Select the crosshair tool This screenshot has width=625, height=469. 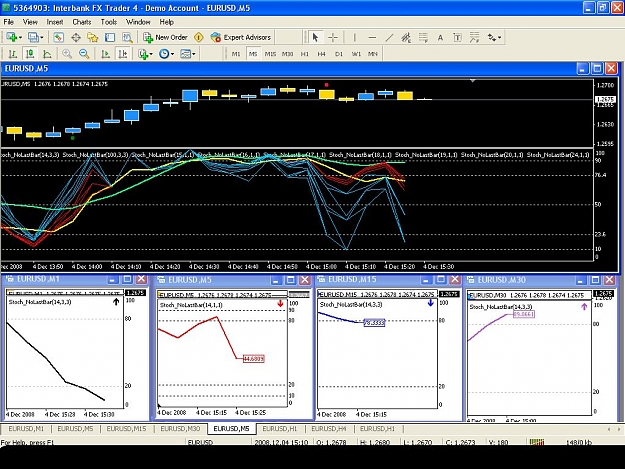click(x=332, y=37)
